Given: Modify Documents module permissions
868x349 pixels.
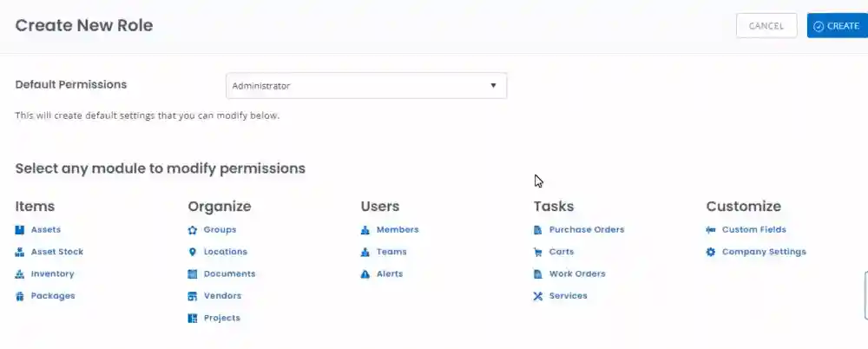Looking at the screenshot, I should click(x=230, y=273).
